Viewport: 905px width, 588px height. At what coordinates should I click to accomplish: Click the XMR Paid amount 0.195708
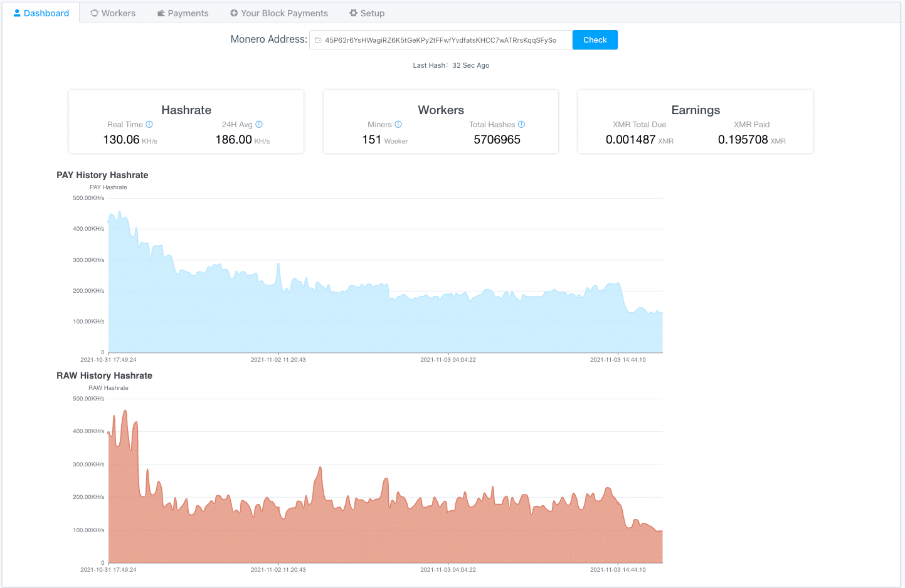[743, 140]
